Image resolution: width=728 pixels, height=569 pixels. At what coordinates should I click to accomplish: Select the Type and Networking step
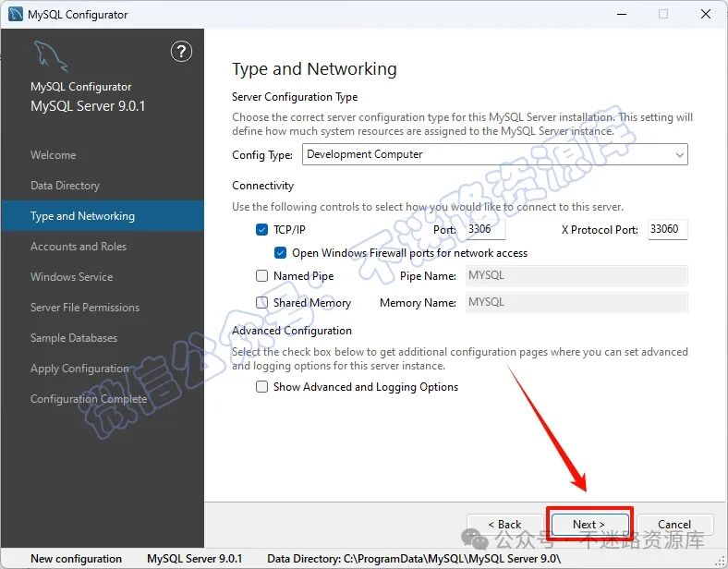(x=103, y=216)
